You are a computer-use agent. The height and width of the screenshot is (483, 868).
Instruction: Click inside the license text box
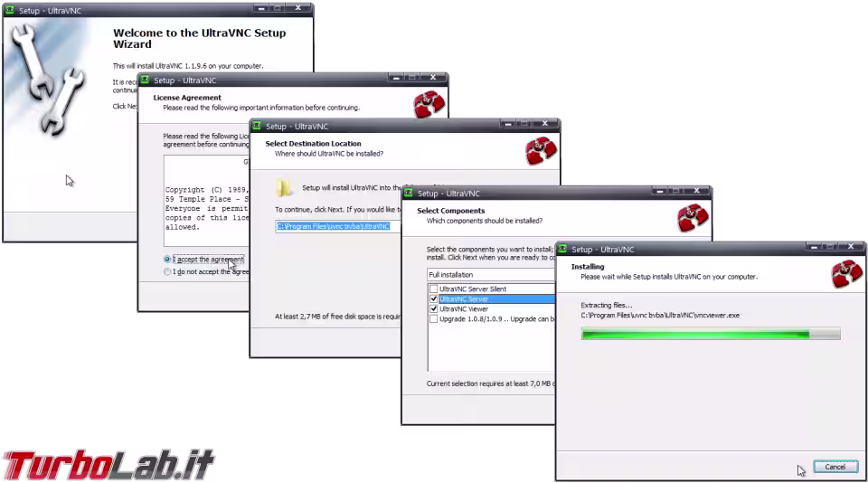(206, 201)
